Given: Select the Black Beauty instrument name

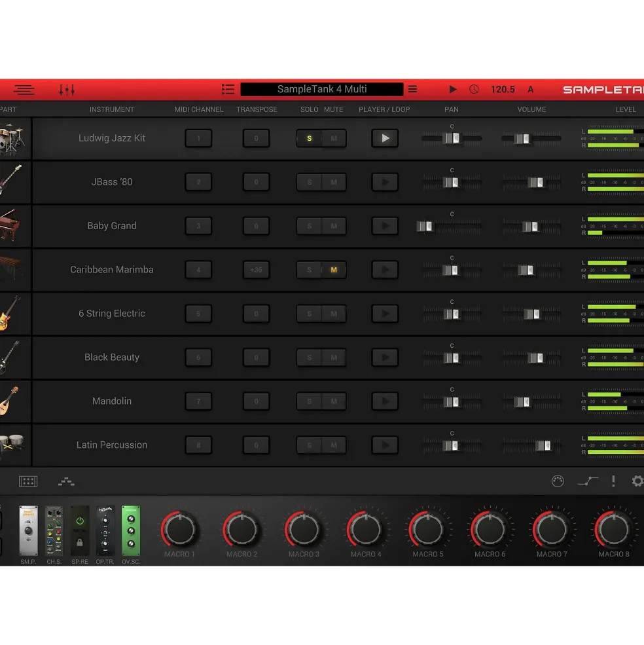Looking at the screenshot, I should [x=112, y=357].
